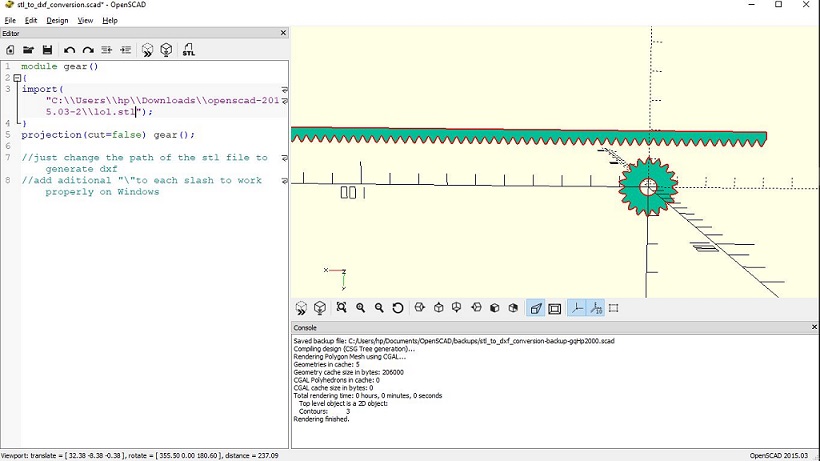Image resolution: width=820 pixels, height=461 pixels.
Task: Click console line 'Compiling design (CSG Tree generation)...'
Action: (354, 349)
